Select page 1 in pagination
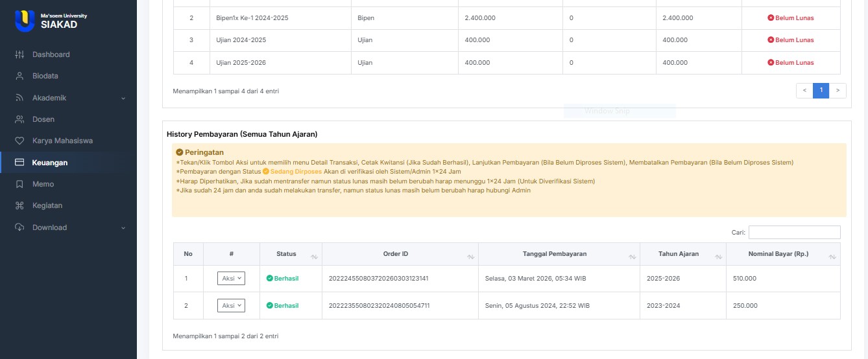The image size is (868, 359). click(821, 91)
